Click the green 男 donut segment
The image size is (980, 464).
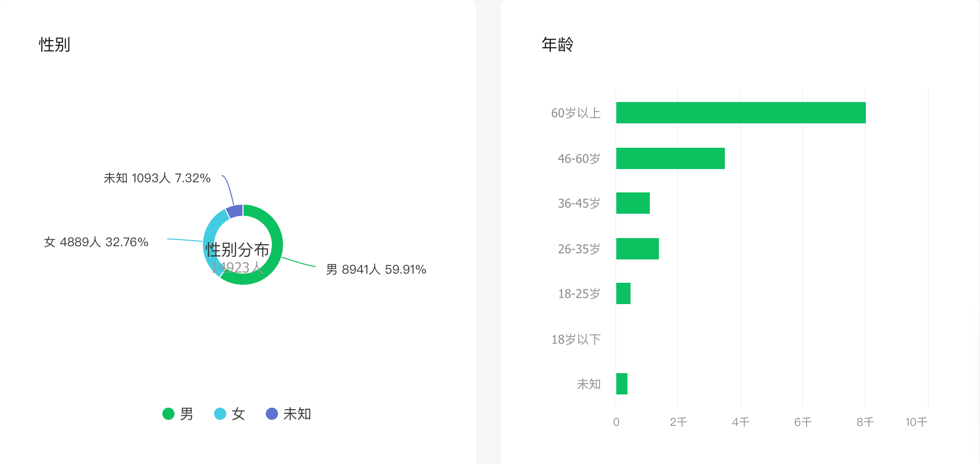tap(276, 239)
